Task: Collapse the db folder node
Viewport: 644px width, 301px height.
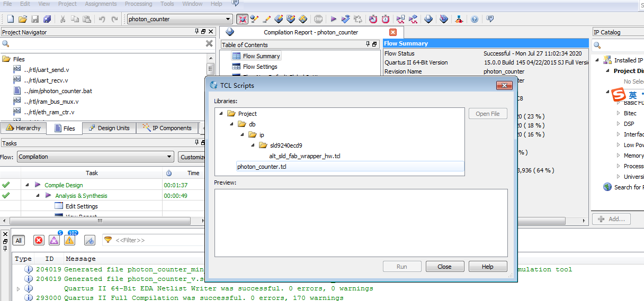Action: (x=231, y=124)
